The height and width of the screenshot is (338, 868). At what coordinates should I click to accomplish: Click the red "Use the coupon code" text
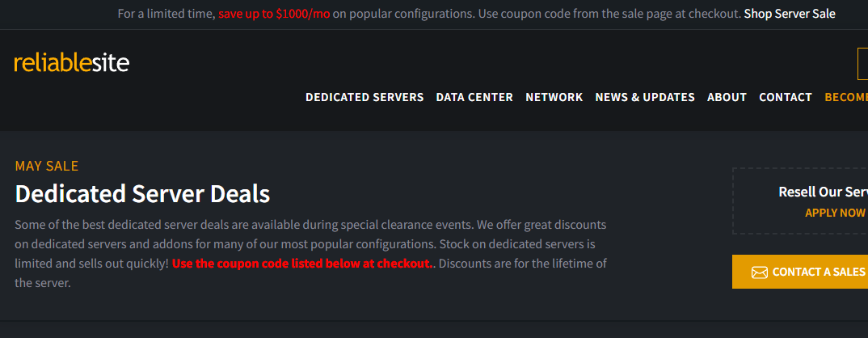pos(303,264)
